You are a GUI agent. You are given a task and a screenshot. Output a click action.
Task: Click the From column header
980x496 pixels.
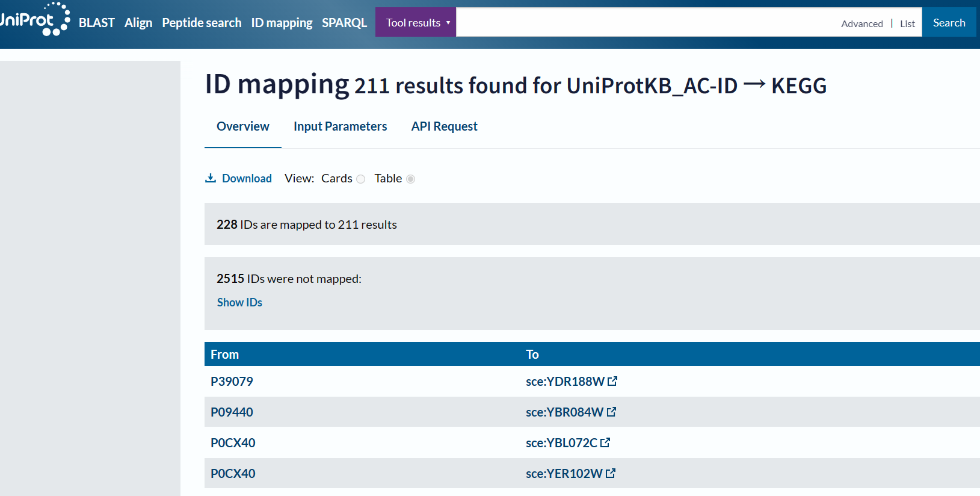point(224,355)
